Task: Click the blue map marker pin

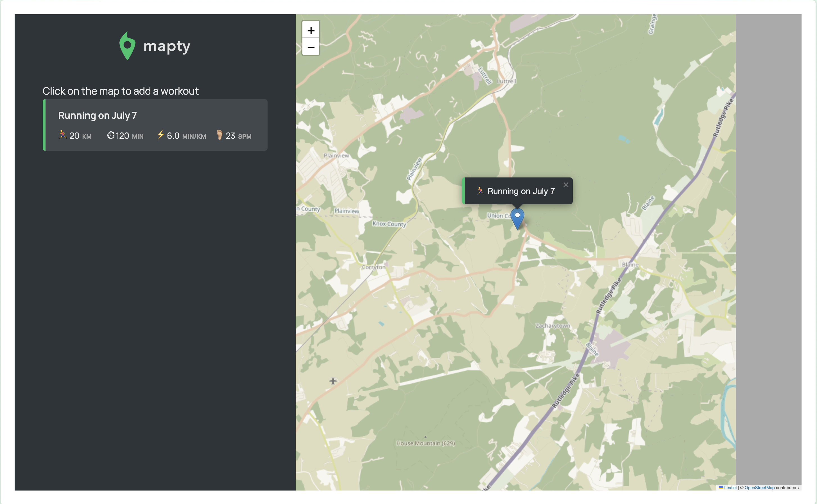Action: point(517,218)
